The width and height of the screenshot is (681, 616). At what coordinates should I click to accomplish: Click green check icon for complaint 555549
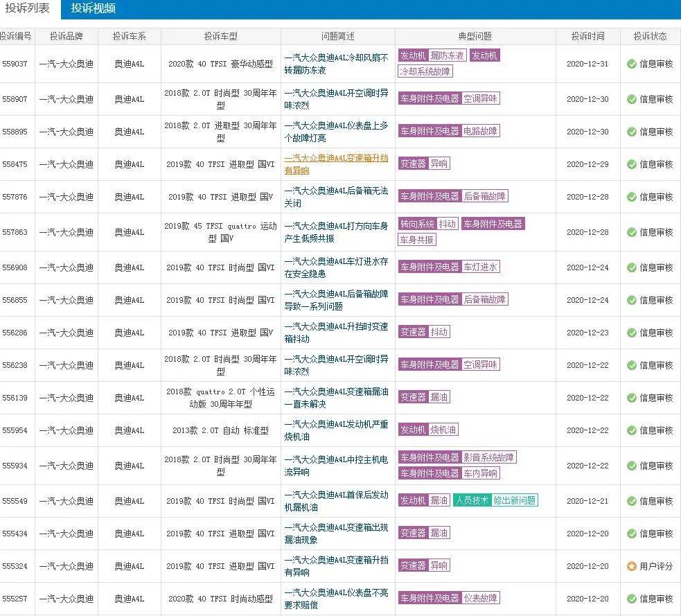(x=631, y=501)
